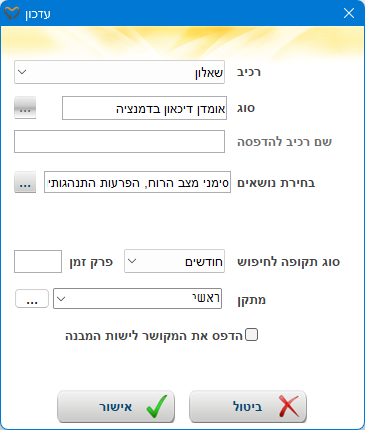
Task: Open the חודשים period type dropdown
Action: click(174, 261)
